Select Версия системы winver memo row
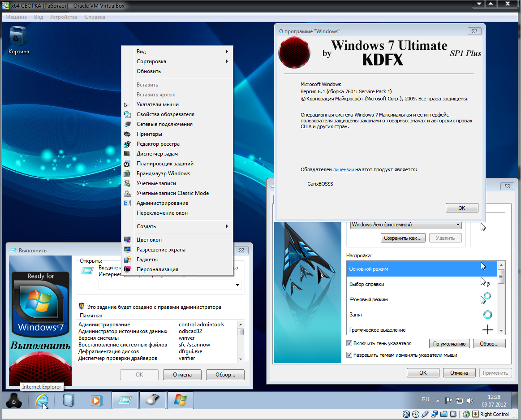 [x=157, y=338]
